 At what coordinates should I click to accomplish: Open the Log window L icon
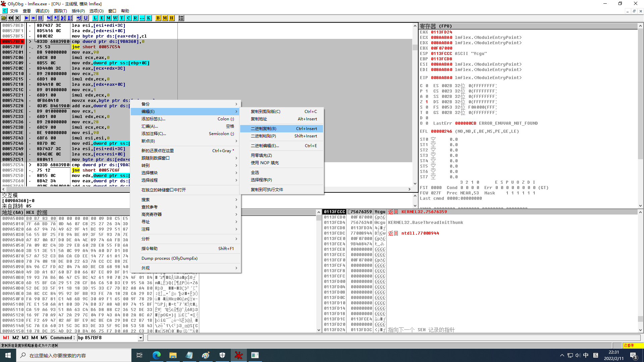95,18
